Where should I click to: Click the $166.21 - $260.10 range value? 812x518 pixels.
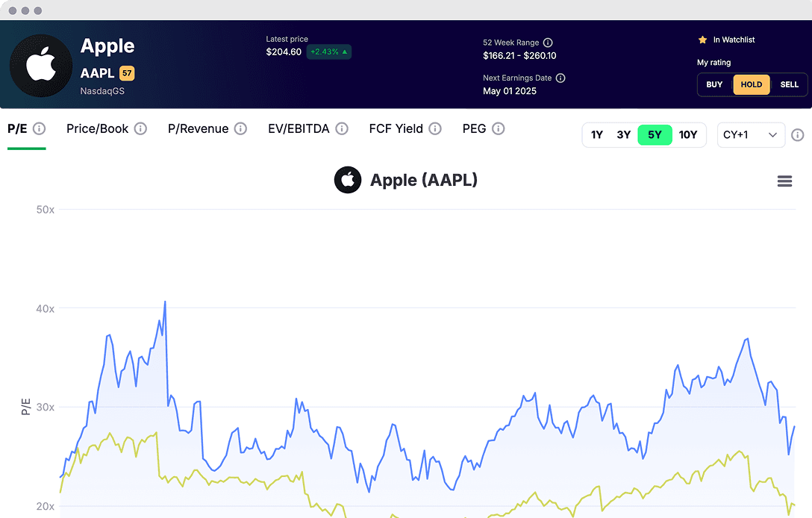[519, 55]
